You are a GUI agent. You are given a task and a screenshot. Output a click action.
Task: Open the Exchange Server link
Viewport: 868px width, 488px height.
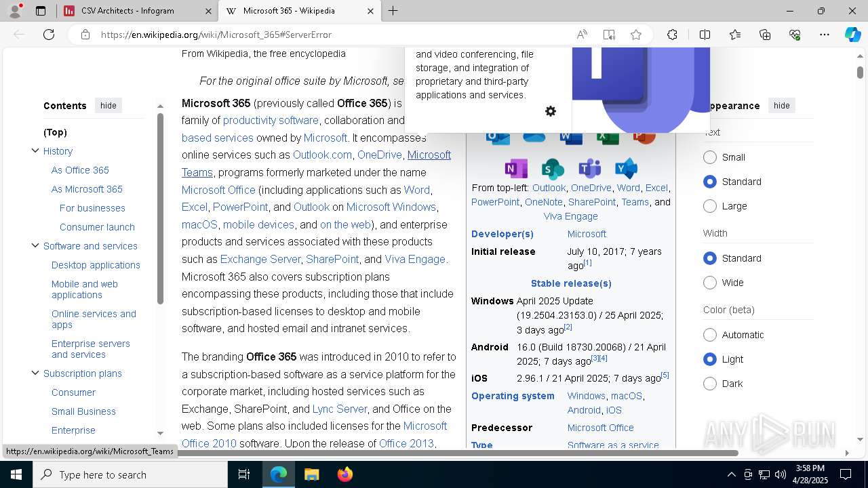point(260,259)
